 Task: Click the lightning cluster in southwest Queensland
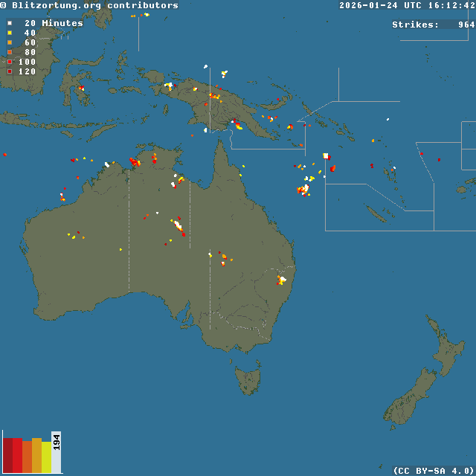pos(223,259)
